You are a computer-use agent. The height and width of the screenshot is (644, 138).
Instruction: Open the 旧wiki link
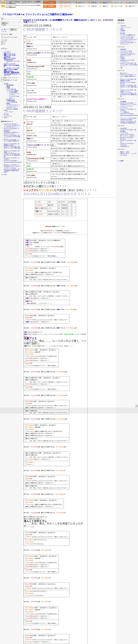[5, 118]
